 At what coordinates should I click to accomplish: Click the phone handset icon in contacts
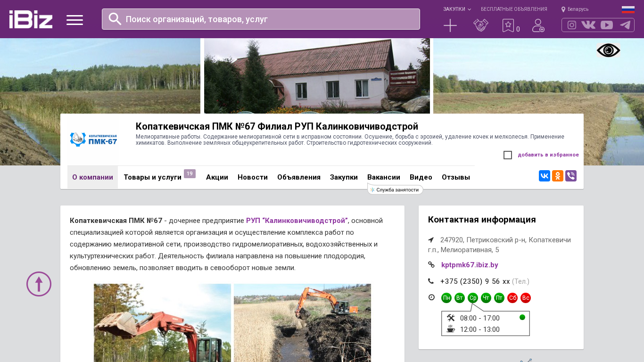431,281
